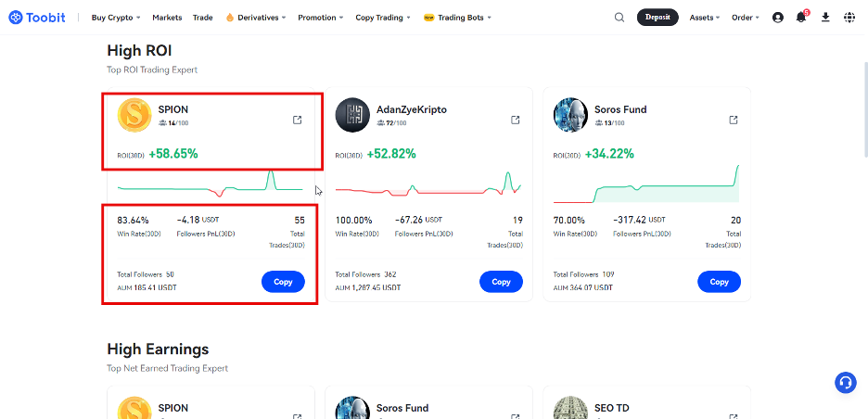Expand the Copy Trading dropdown
Image resolution: width=868 pixels, height=419 pixels.
(x=383, y=18)
